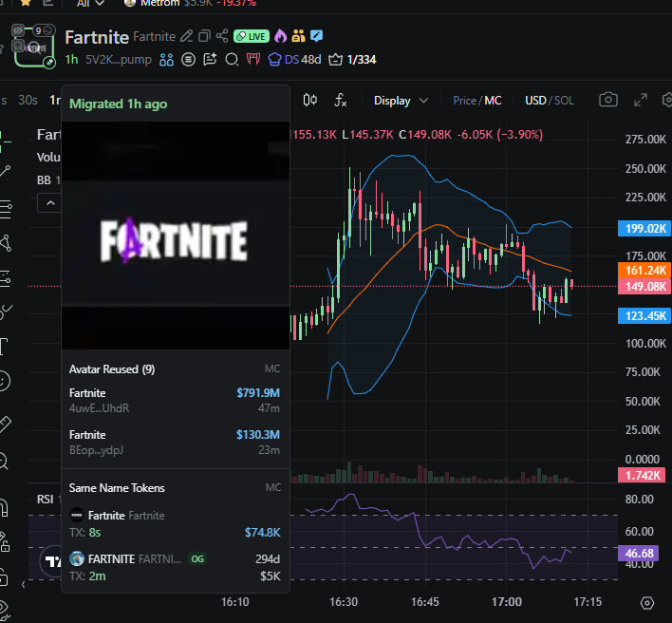This screenshot has width=672, height=623.
Task: Select USD currency option
Action: 535,101
